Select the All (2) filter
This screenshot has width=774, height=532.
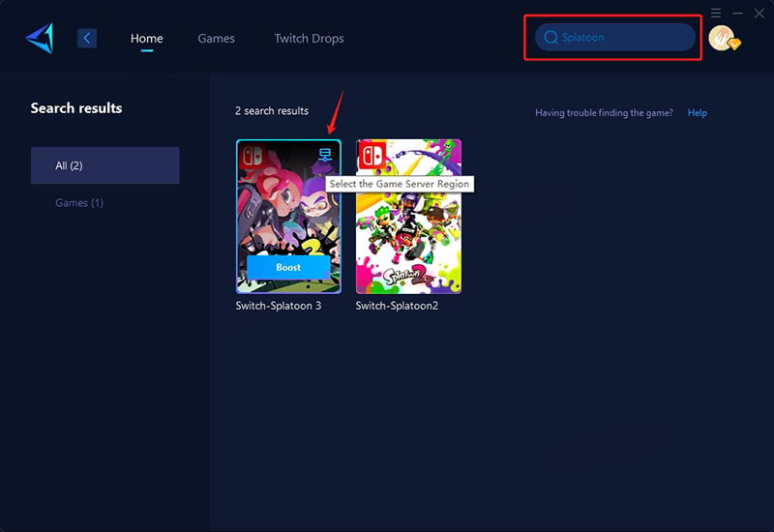pyautogui.click(x=105, y=165)
